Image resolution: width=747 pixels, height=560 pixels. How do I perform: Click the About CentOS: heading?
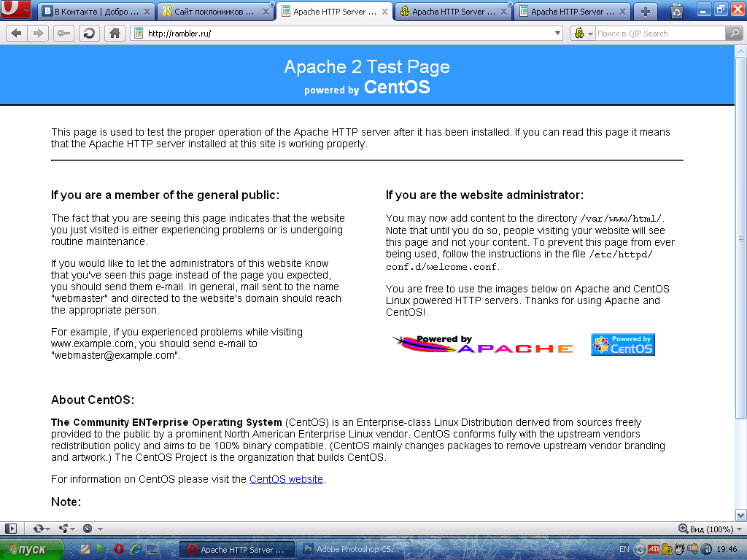coord(93,400)
